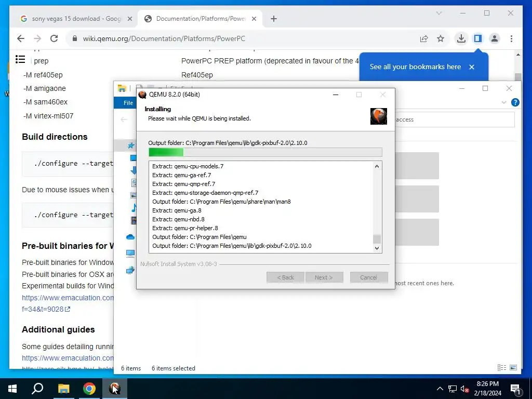Click the lock icon for site information
The height and width of the screenshot is (399, 532).
[75, 38]
